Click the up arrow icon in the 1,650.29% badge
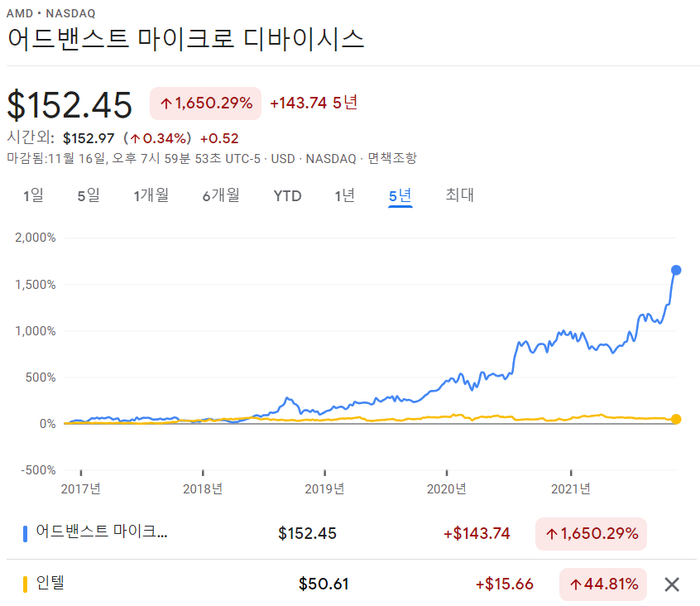 click(x=166, y=103)
